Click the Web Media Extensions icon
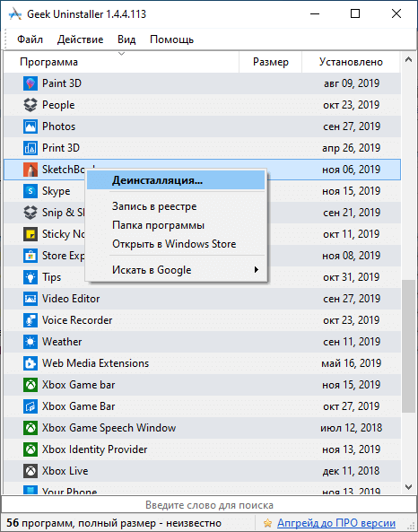 tap(30, 363)
